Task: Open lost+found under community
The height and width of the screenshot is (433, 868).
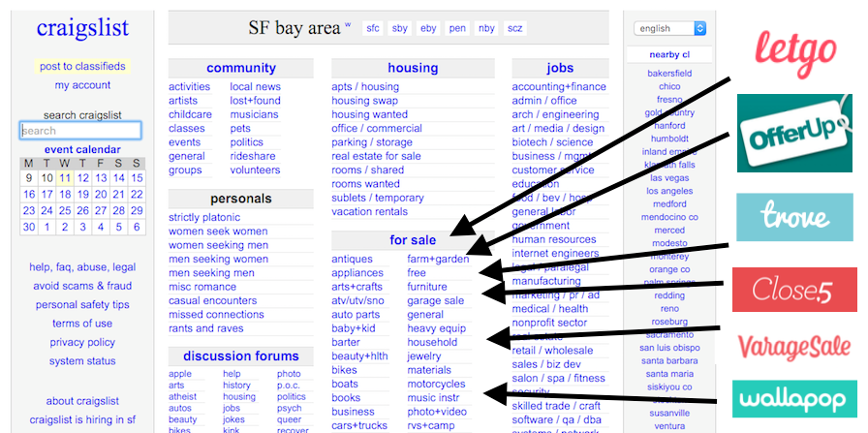Action: tap(255, 101)
